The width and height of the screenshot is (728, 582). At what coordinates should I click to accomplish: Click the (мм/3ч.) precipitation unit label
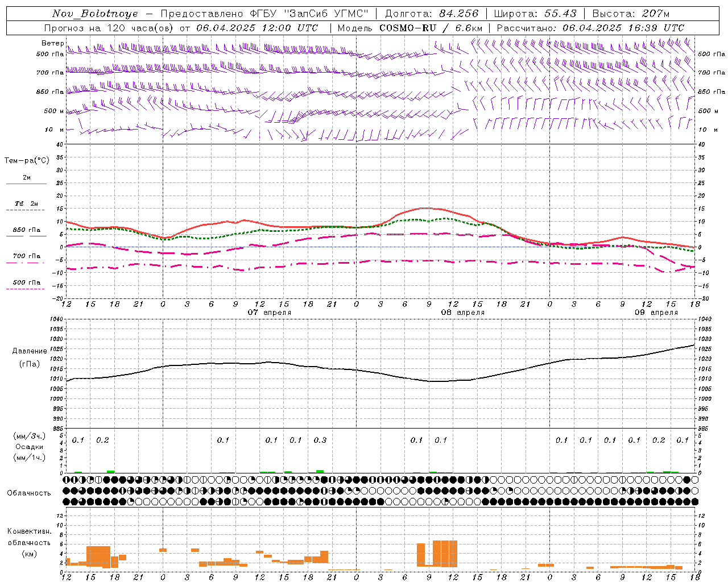tap(30, 436)
